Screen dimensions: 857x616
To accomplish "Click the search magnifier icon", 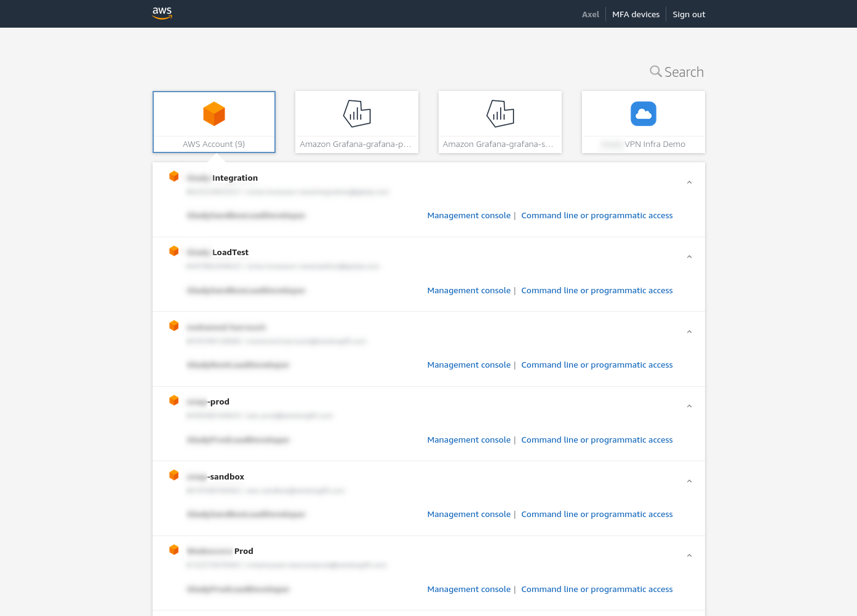I will click(656, 71).
